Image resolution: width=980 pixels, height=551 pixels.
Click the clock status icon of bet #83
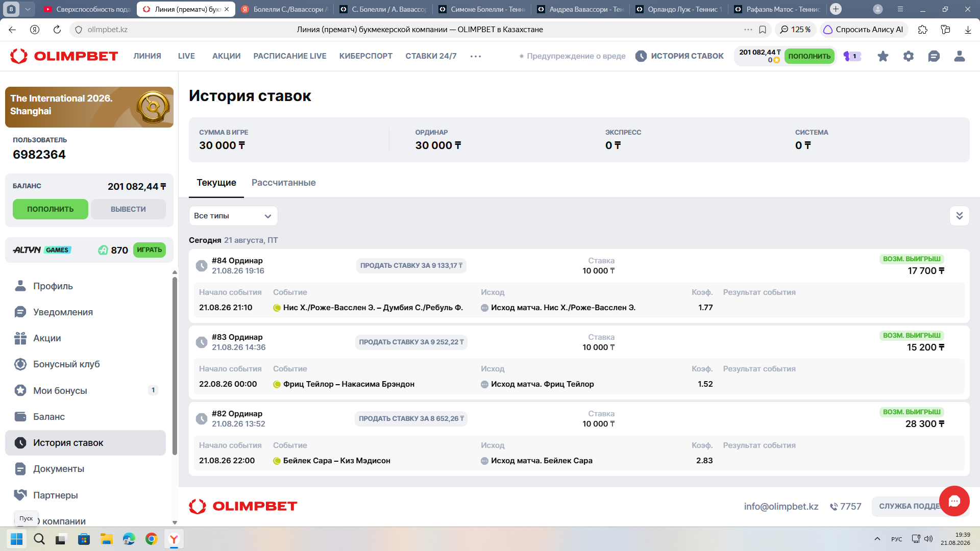click(x=202, y=342)
